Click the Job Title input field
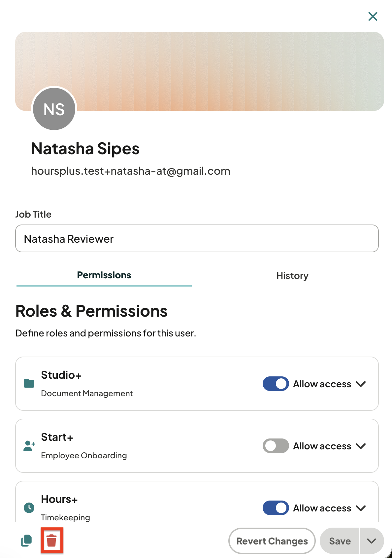 coord(197,238)
